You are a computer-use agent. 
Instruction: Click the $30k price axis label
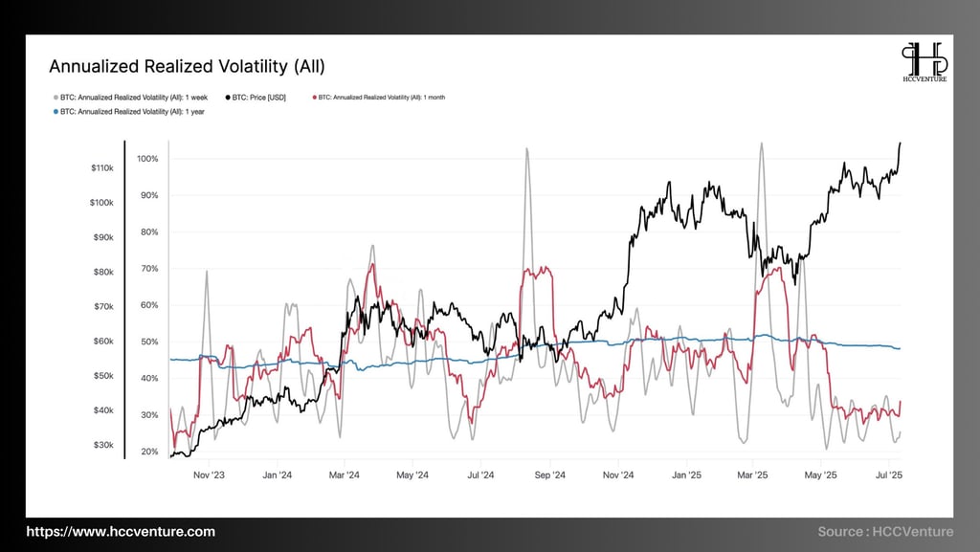tap(103, 445)
